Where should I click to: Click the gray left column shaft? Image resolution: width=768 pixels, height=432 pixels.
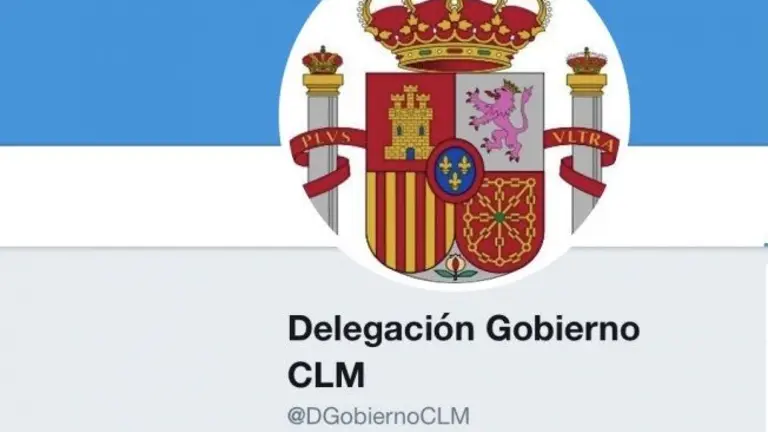[323, 162]
